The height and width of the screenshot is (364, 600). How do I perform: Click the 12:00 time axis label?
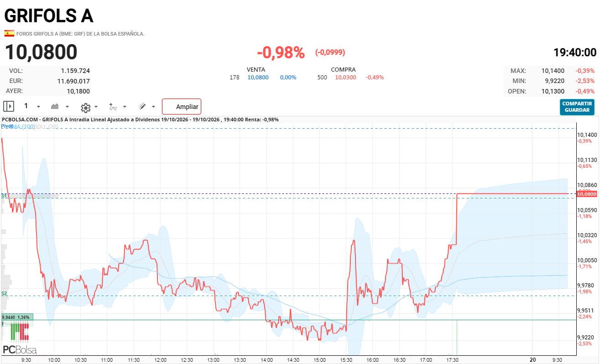pyautogui.click(x=160, y=359)
